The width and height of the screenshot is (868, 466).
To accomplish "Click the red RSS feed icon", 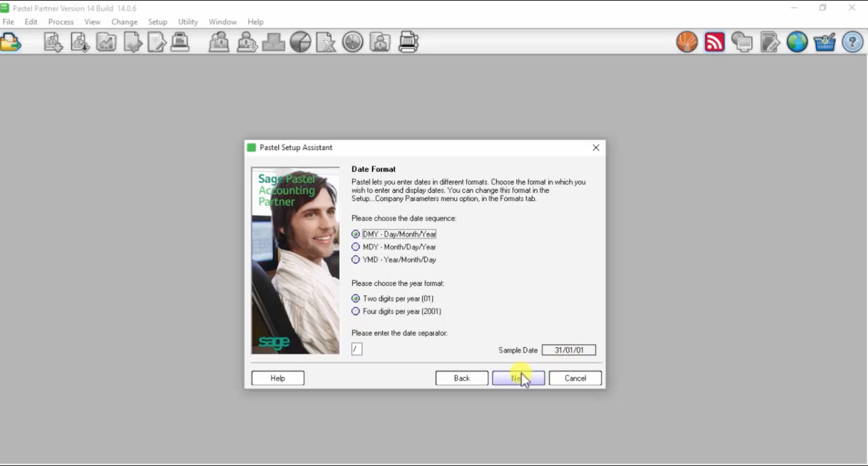I will click(x=714, y=42).
